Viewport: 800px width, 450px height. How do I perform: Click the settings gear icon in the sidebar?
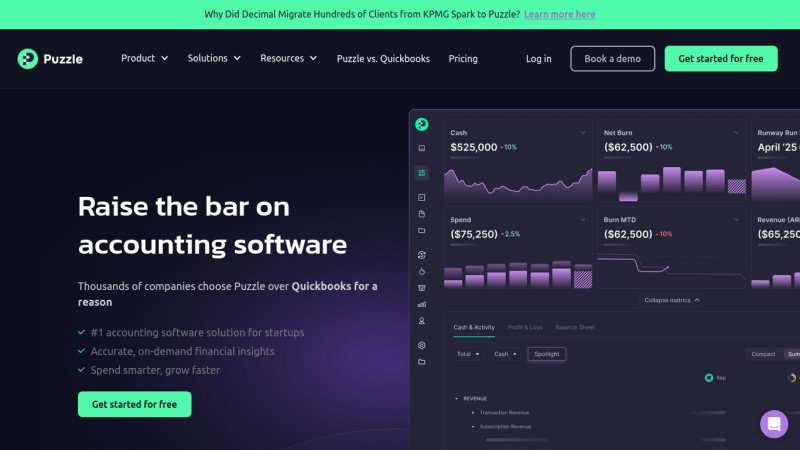tap(422, 345)
